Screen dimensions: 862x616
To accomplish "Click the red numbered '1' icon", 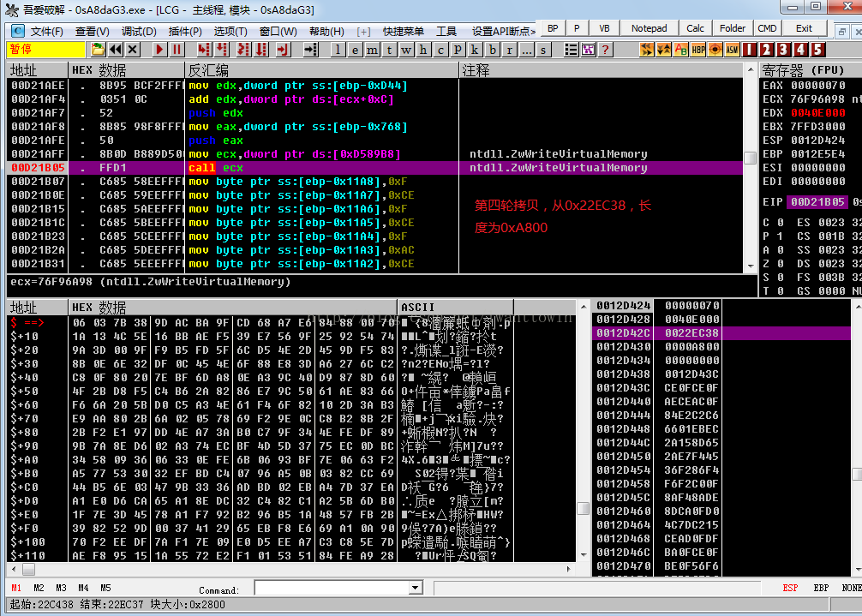I will [749, 50].
